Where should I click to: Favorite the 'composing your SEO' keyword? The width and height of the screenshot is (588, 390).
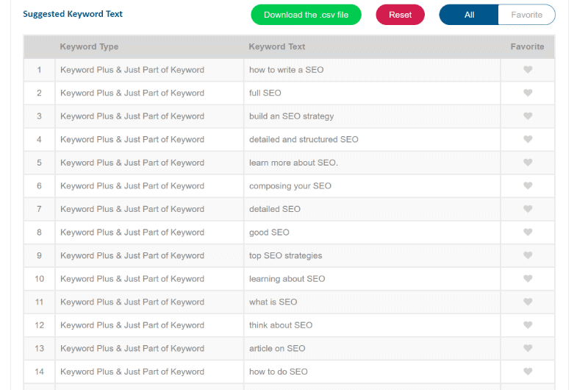click(528, 186)
